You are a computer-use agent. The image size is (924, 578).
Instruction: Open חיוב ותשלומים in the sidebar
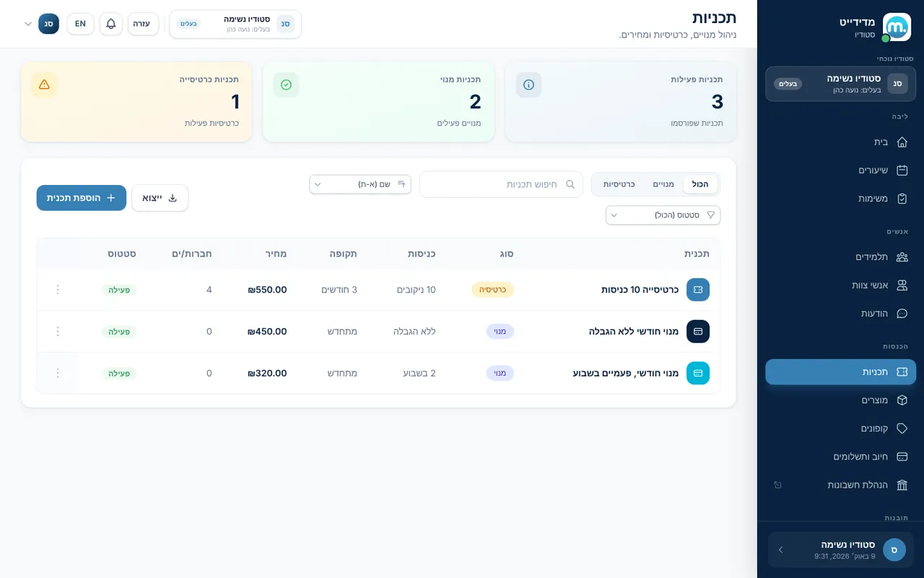840,457
